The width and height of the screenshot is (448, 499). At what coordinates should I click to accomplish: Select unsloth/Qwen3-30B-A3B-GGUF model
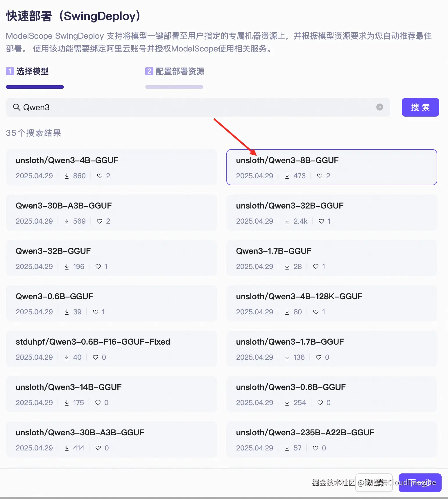[111, 439]
